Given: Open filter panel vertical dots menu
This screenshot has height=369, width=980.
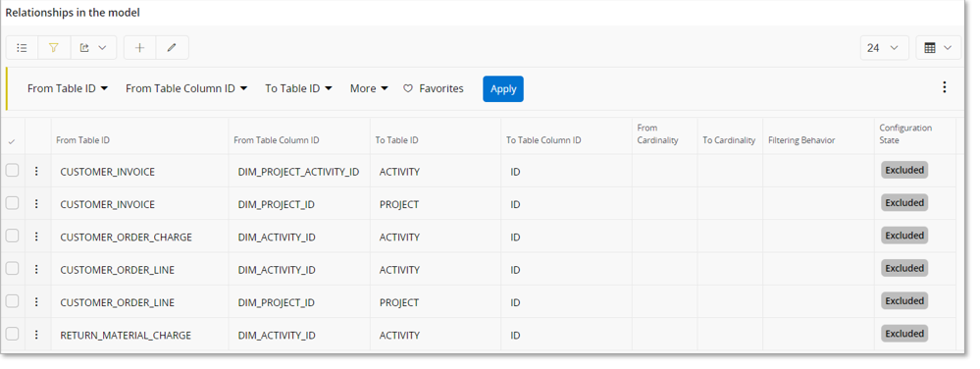Looking at the screenshot, I should (945, 87).
